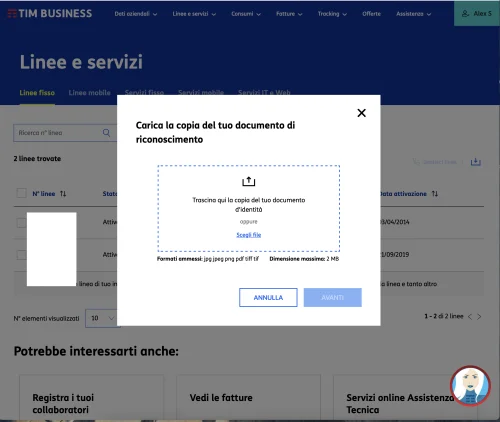Expand the Fatture dropdown menu
Screen dimensions: 500x422
pos(289,14)
